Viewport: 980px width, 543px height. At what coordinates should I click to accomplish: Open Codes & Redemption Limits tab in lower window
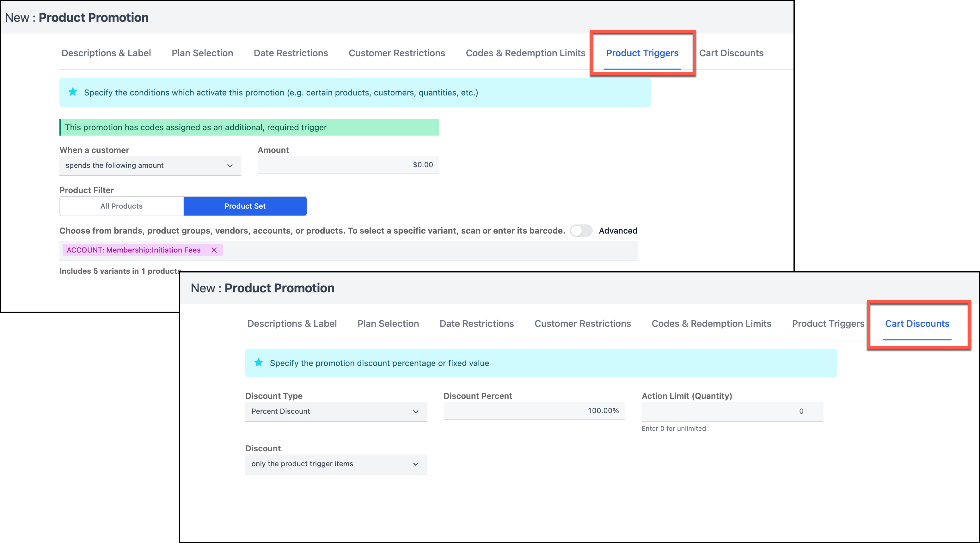(x=711, y=324)
